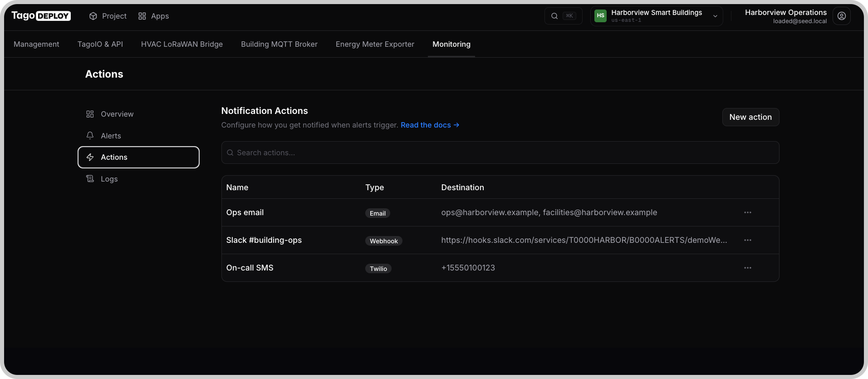Click the Destination column header
Screen dimensions: 868x379
point(462,187)
